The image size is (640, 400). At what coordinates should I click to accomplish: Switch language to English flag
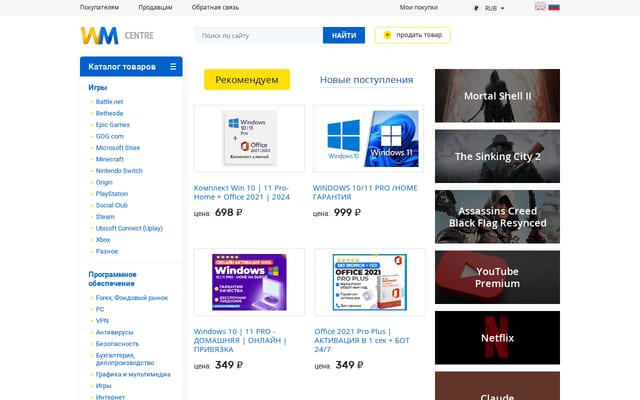540,7
